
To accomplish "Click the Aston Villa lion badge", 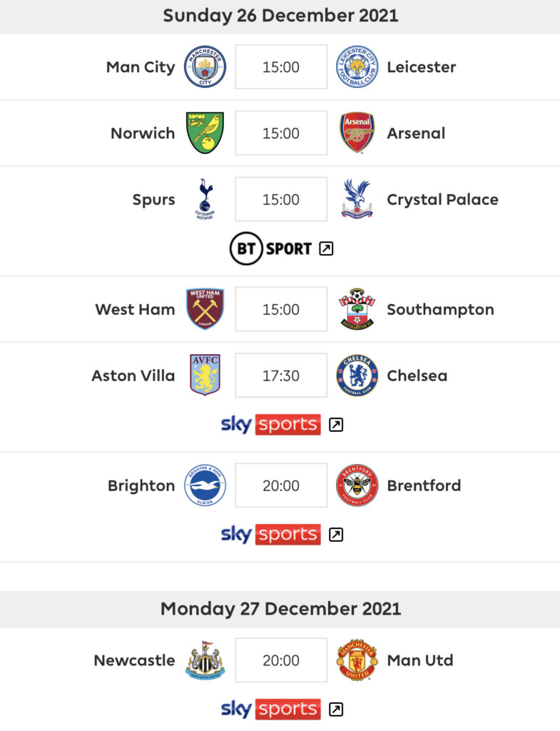I will (205, 375).
